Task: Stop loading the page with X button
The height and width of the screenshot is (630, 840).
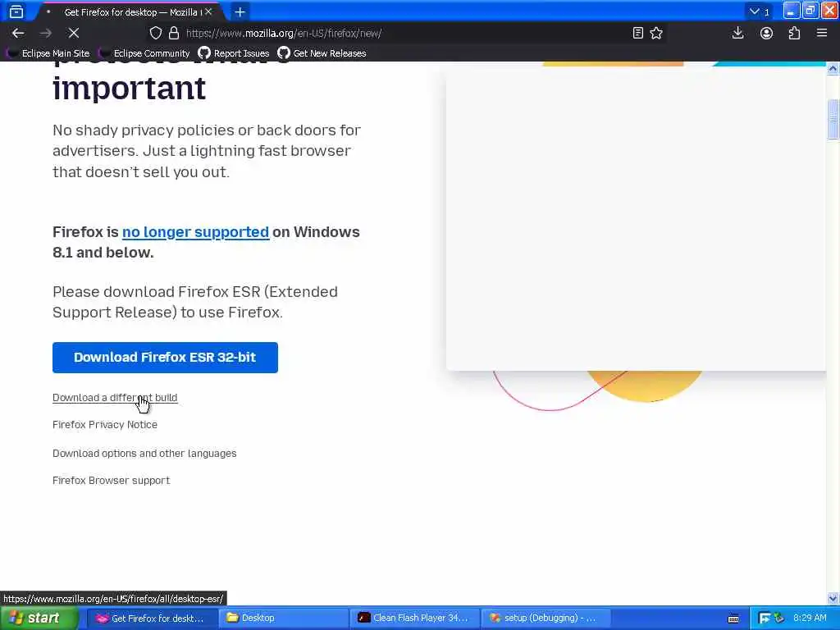Action: click(x=74, y=33)
